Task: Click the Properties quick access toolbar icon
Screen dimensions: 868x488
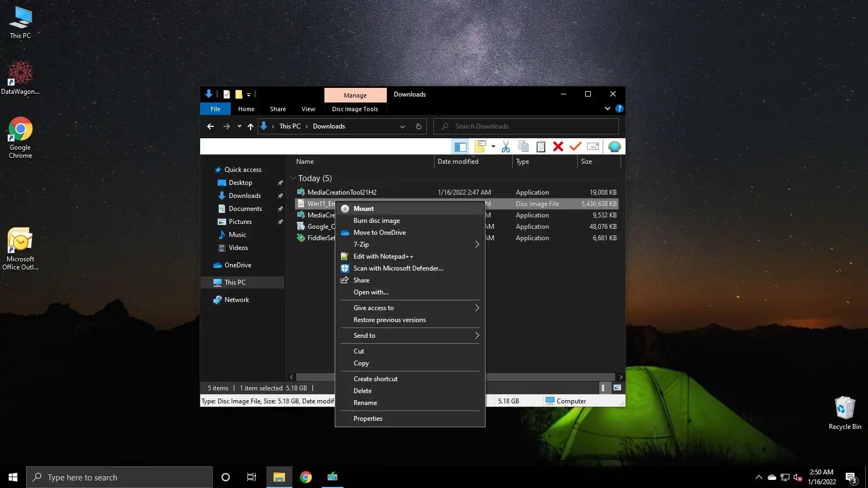Action: [x=227, y=94]
